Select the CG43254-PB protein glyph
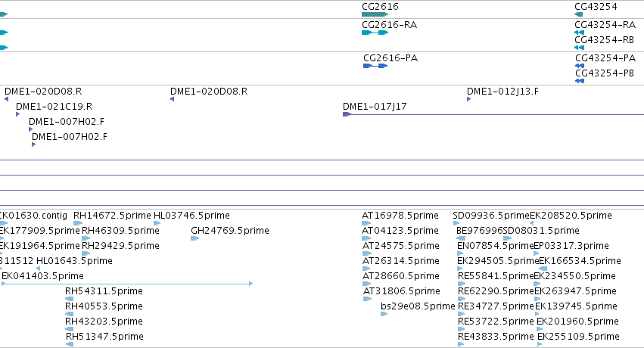 (580, 81)
